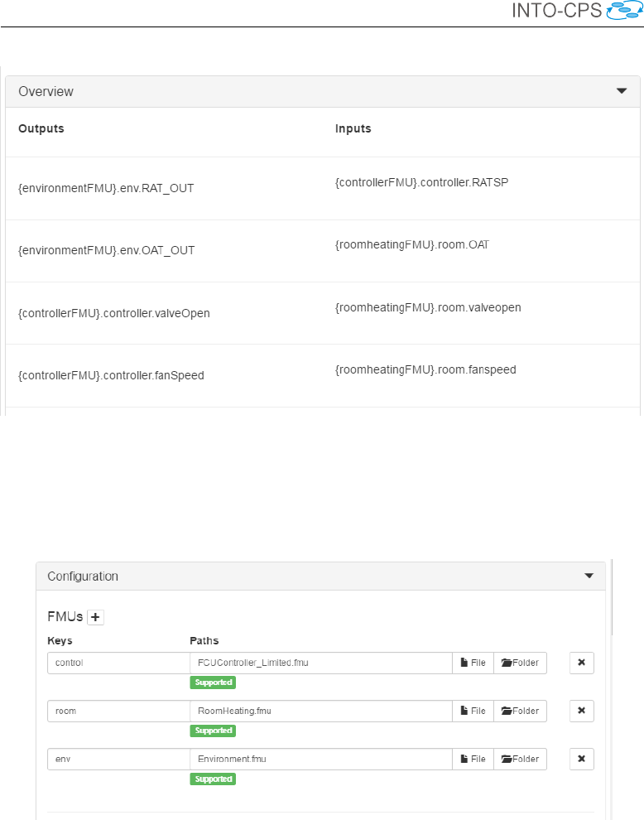
Task: Delete the env FMU entry
Action: 581,759
